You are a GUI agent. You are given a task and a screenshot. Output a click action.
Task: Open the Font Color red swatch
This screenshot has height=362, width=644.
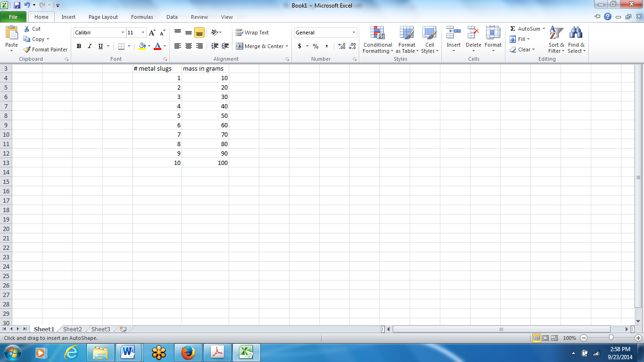[x=157, y=46]
